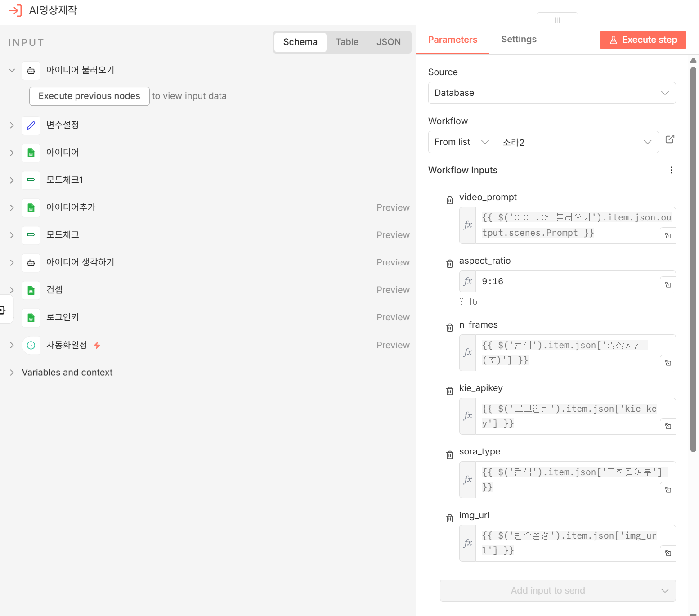Switch to the Table view tab
Image resolution: width=699 pixels, height=616 pixels.
pos(347,42)
